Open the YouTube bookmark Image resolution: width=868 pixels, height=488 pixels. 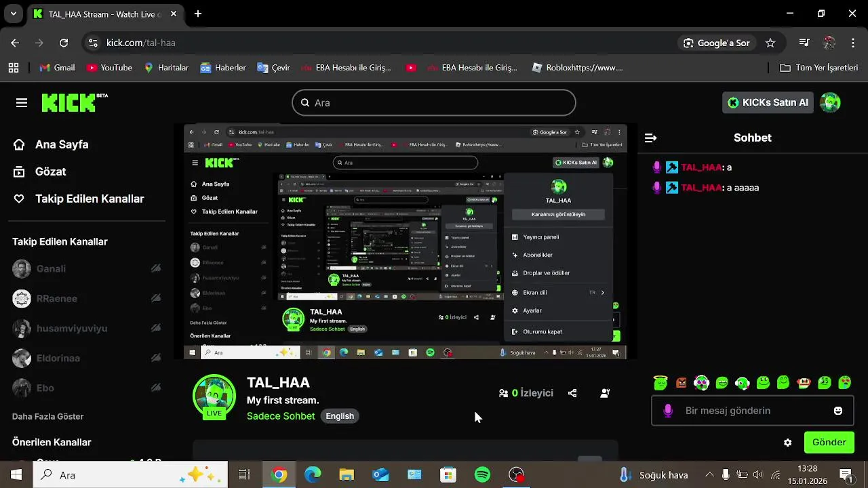tap(109, 68)
